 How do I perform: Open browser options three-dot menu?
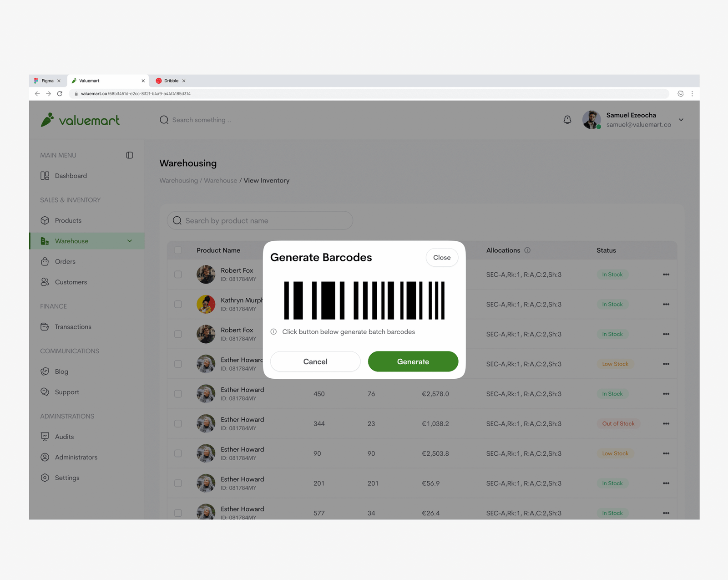point(692,94)
